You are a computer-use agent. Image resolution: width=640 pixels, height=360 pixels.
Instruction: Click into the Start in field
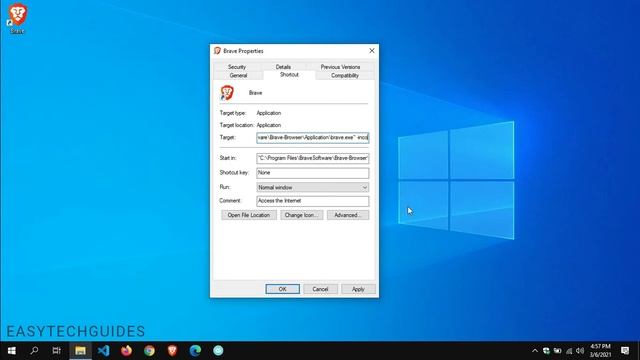point(313,158)
